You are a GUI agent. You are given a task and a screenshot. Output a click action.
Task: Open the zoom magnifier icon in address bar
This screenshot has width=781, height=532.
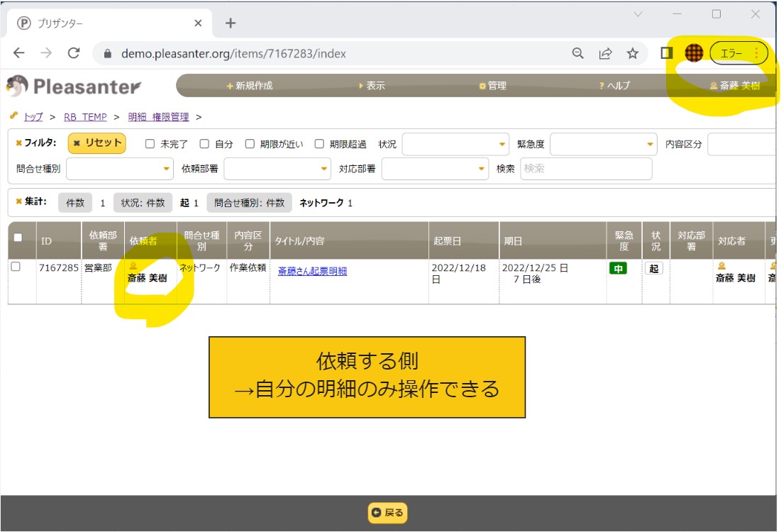click(x=578, y=53)
